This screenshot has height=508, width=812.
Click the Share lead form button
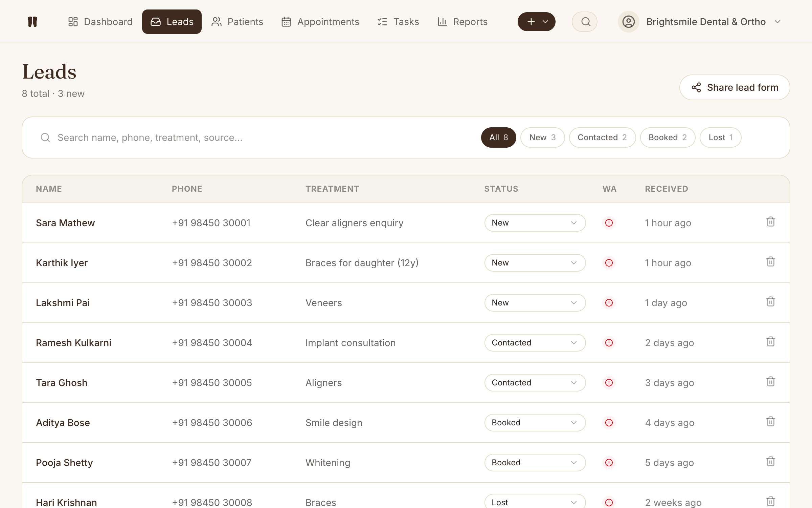tap(735, 87)
